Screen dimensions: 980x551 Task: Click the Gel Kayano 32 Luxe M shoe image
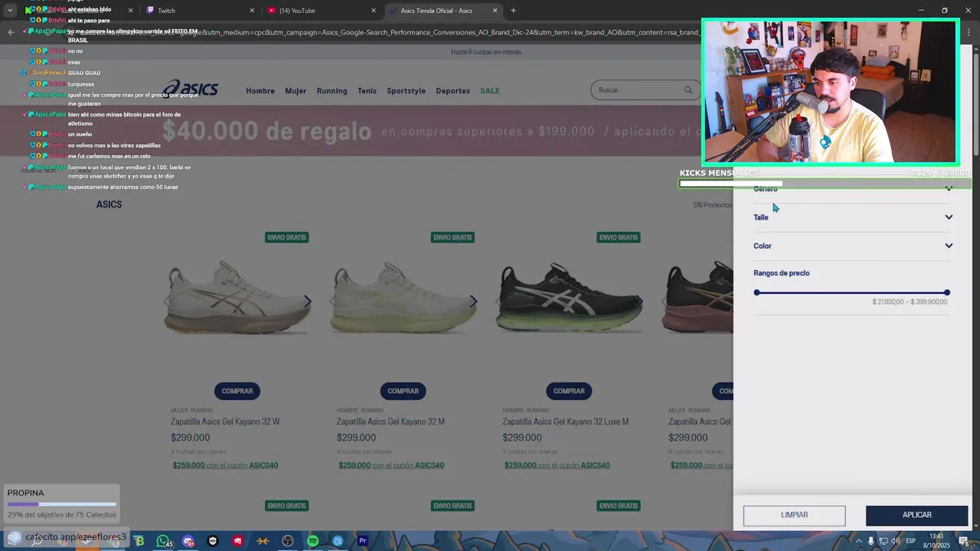pyautogui.click(x=569, y=298)
